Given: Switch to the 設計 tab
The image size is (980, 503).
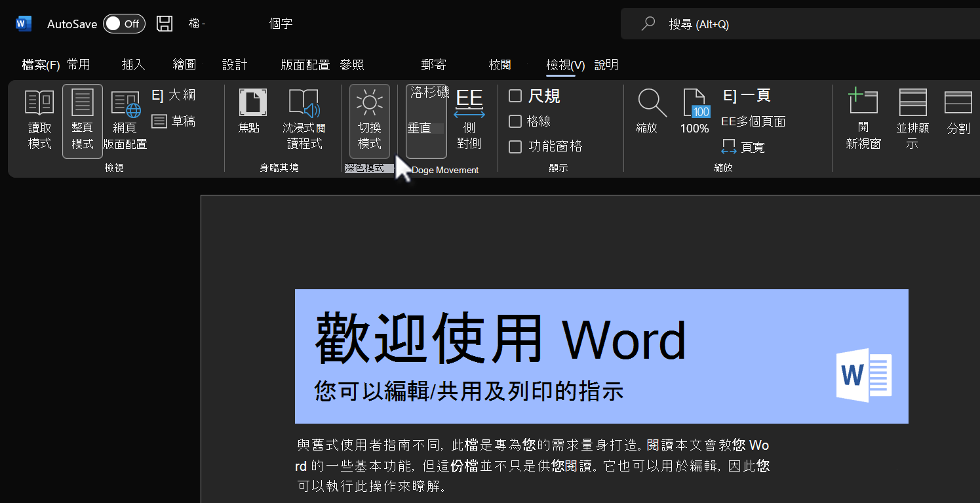Looking at the screenshot, I should click(235, 64).
